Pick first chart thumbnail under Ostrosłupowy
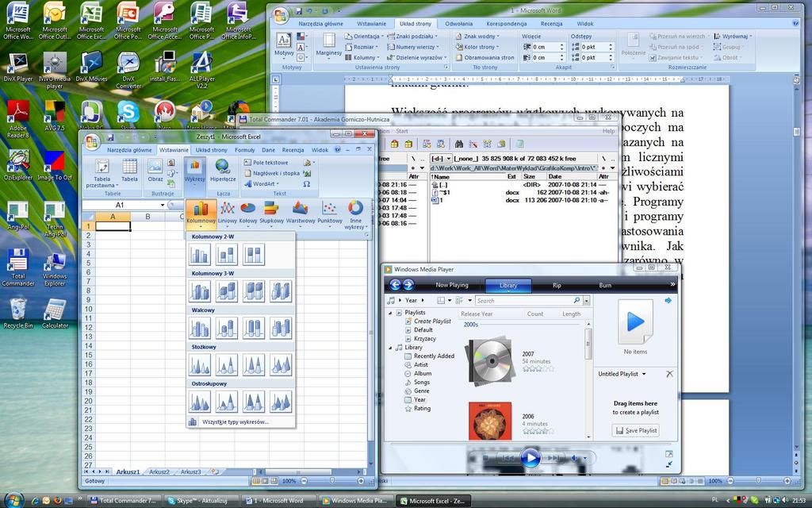Screen dimensions: 812x508 point(200,402)
